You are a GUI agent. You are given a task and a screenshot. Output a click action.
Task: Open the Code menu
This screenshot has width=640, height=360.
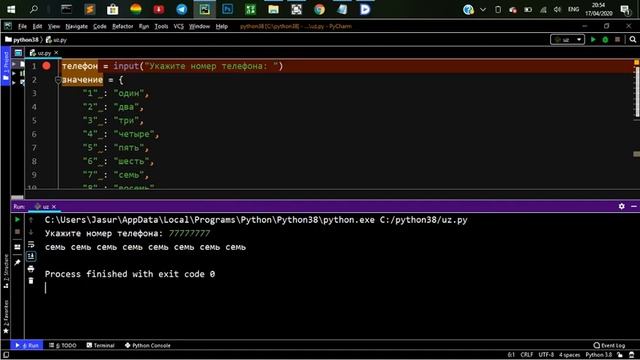pyautogui.click(x=100, y=26)
